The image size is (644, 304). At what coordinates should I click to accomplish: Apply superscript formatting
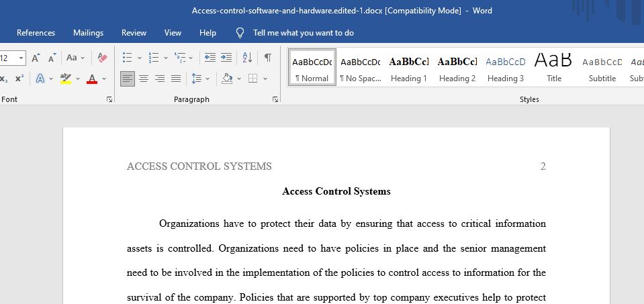19,79
